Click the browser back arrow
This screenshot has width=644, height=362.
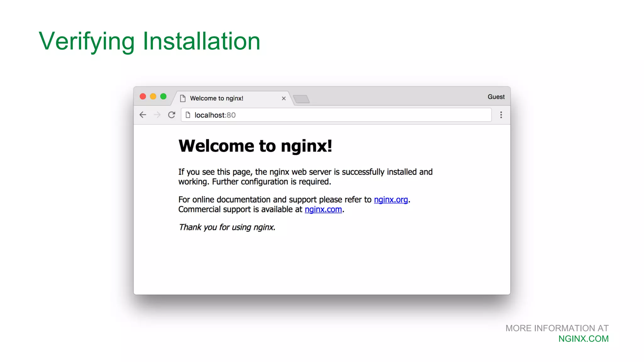point(143,115)
